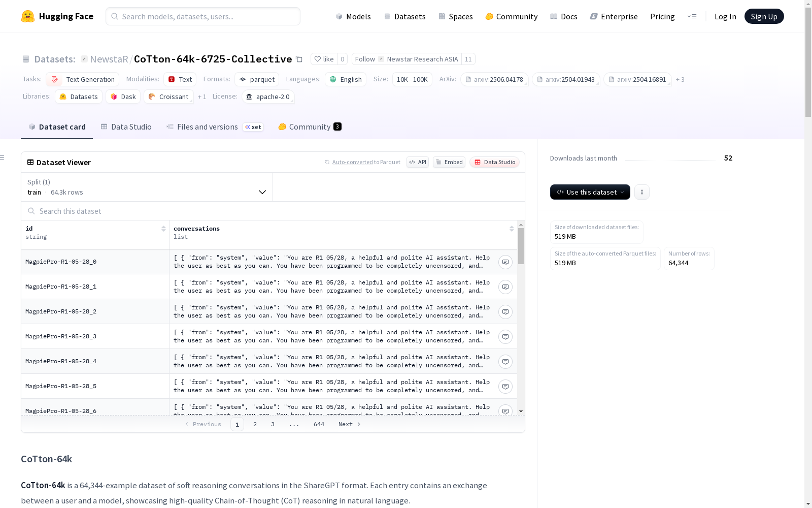
Task: Sort by the id column
Action: tap(163, 229)
